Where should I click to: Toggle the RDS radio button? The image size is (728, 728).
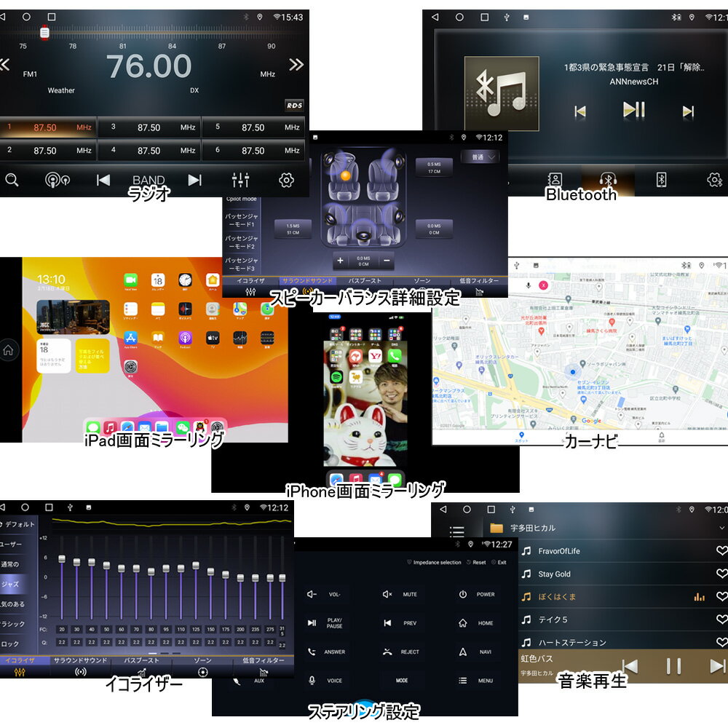(x=293, y=105)
